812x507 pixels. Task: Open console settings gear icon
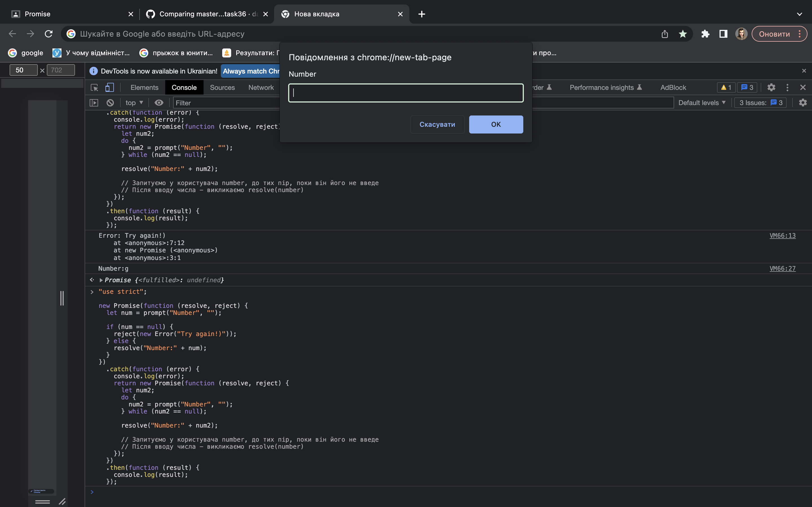(803, 103)
